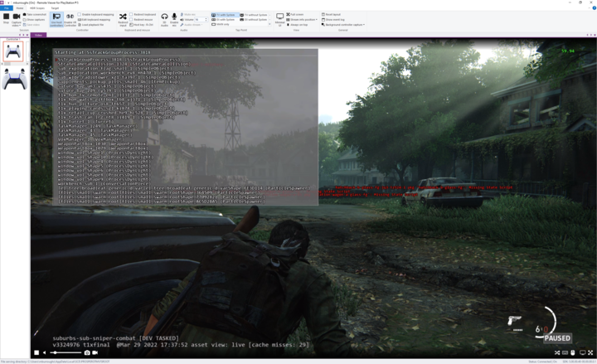Select second DualSense controller thumbnail
597x364 pixels.
click(14, 80)
